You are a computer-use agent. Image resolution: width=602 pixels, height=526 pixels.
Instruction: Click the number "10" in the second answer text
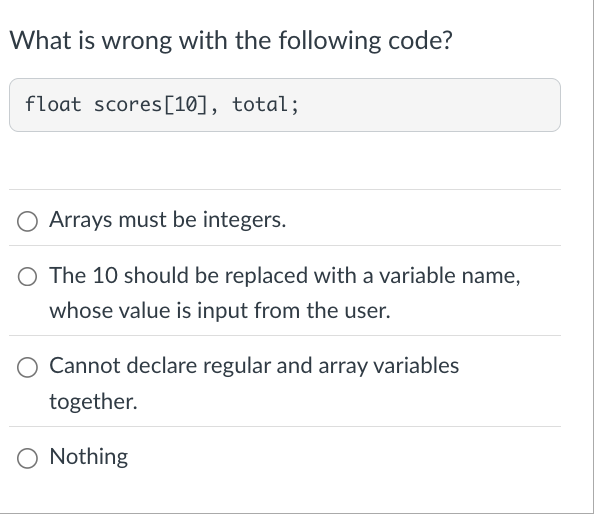click(x=105, y=276)
